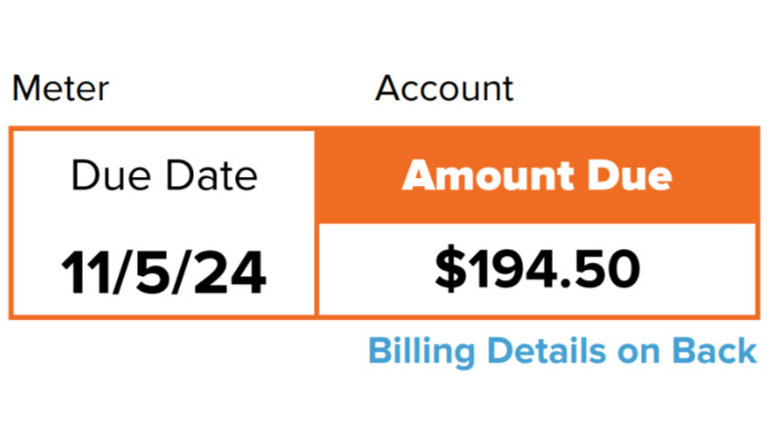Click the orange Amount Due header
The image size is (770, 440).
click(537, 177)
